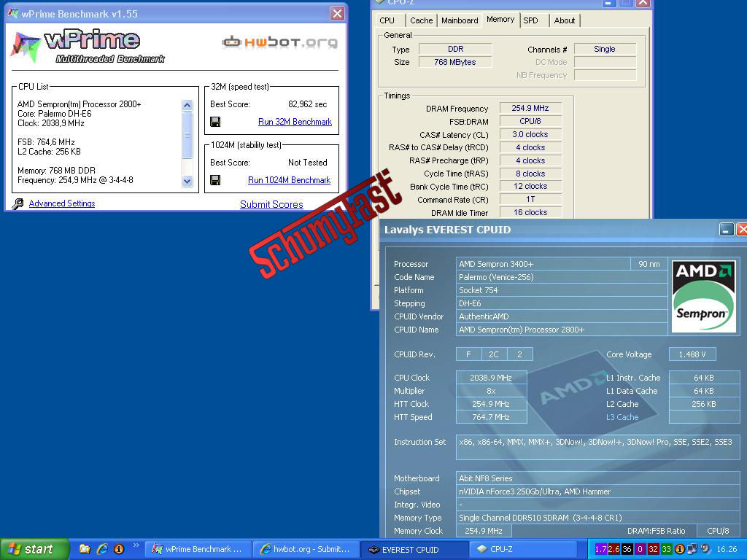
Task: Close the wPrime Benchmark window
Action: point(337,14)
